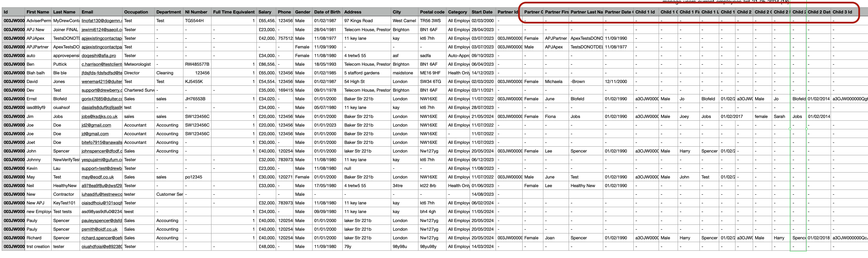
Task: Click the Category column header
Action: 458,12
